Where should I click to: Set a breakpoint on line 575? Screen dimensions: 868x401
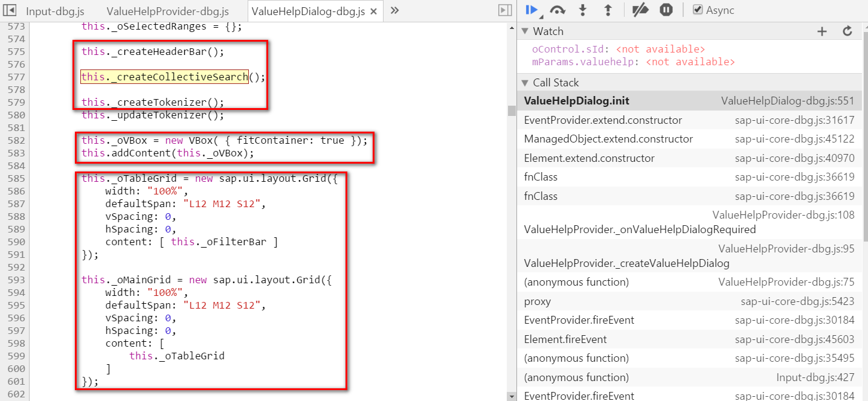coord(17,51)
